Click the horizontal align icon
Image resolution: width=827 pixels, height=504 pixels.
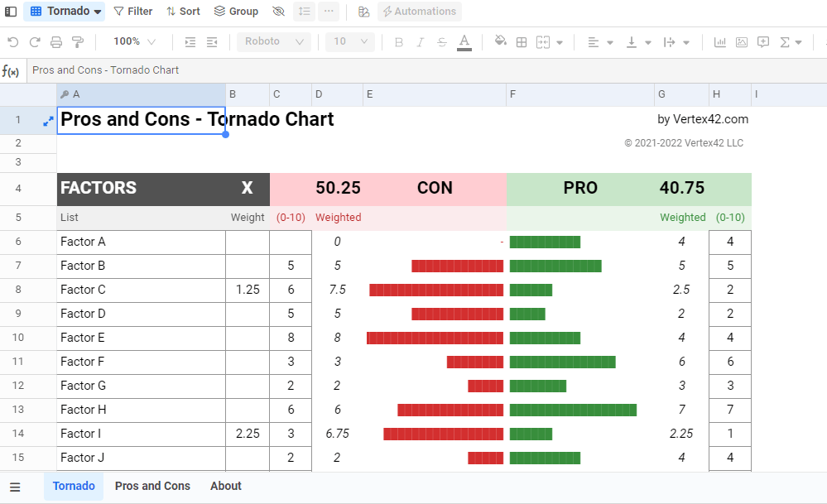click(x=594, y=42)
